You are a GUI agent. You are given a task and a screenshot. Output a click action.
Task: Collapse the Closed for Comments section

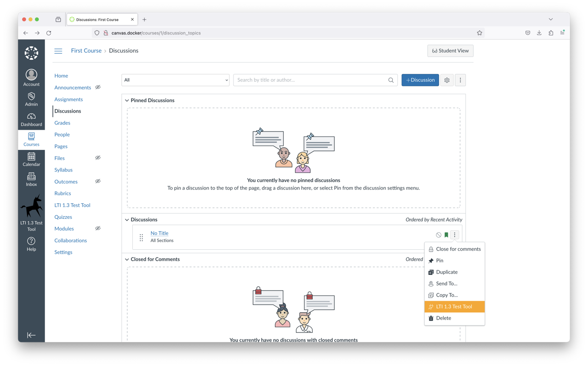tap(127, 259)
